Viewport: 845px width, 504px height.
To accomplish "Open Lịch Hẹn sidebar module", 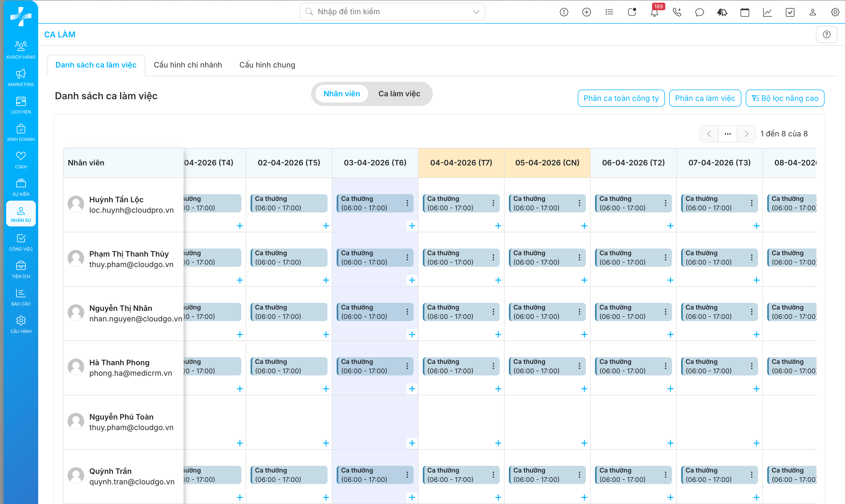I will click(x=21, y=105).
